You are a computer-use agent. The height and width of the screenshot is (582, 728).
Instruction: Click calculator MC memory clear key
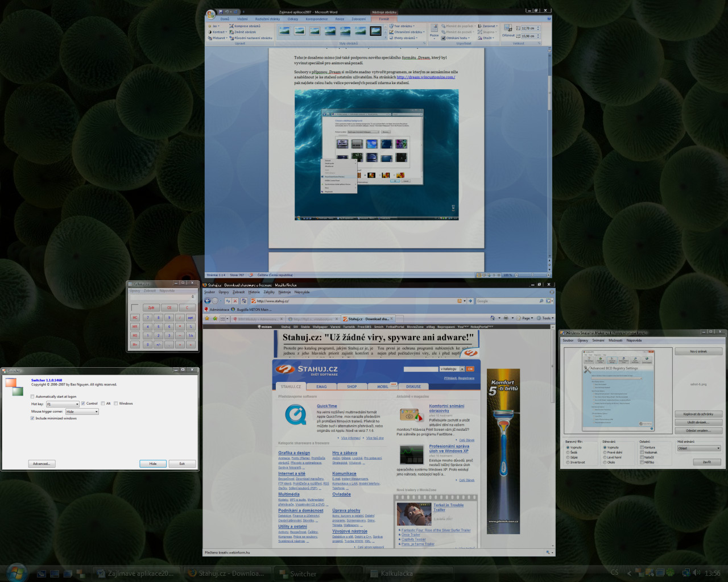point(135,318)
